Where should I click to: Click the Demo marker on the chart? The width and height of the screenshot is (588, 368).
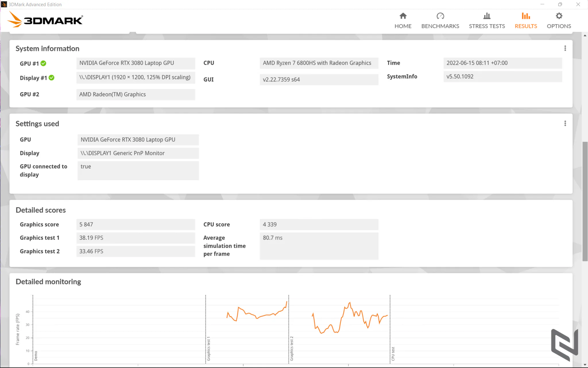tap(36, 356)
